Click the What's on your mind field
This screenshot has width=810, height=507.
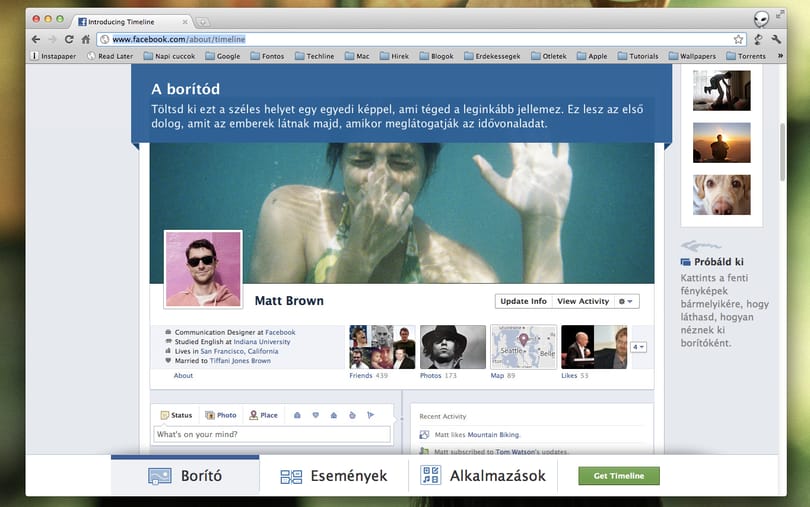[x=272, y=434]
